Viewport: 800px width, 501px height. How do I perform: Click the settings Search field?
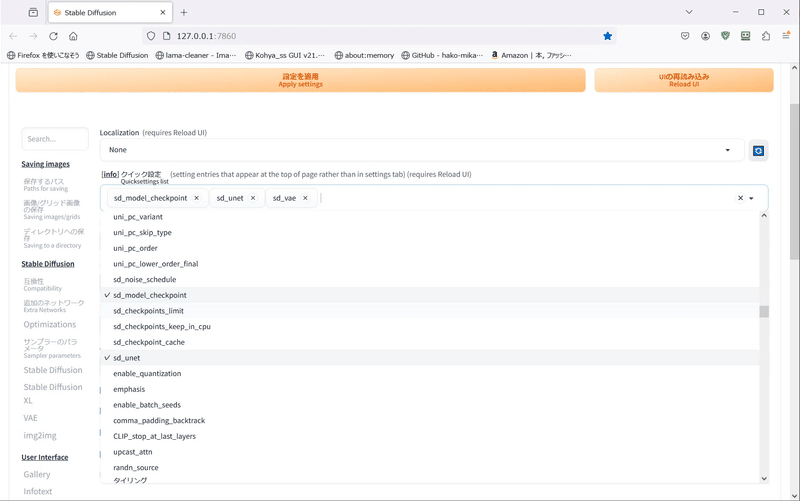(x=55, y=139)
